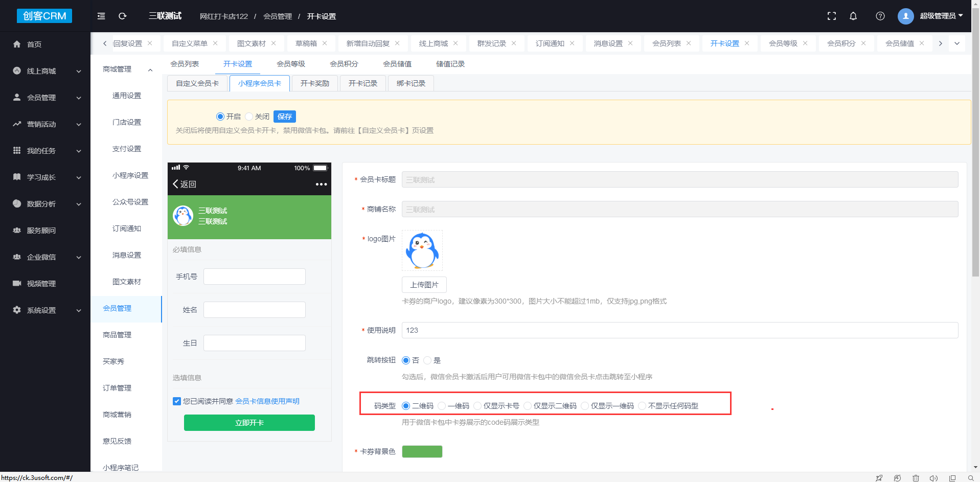
Task: Open the page tabs dropdown chevron
Action: (x=957, y=43)
